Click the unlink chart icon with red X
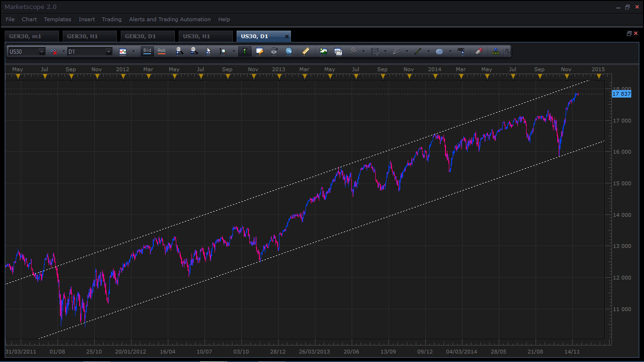Image resolution: width=644 pixels, height=362 pixels. click(53, 51)
